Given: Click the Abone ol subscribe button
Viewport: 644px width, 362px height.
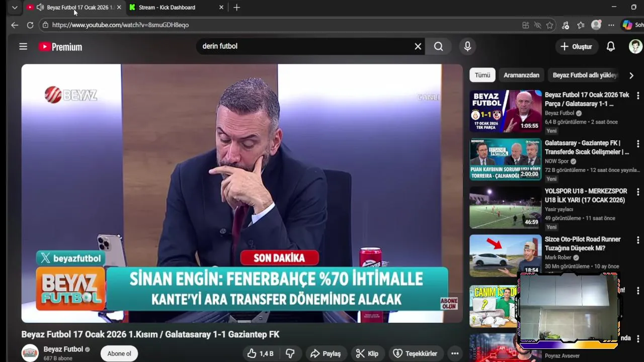Looking at the screenshot, I should tap(119, 353).
